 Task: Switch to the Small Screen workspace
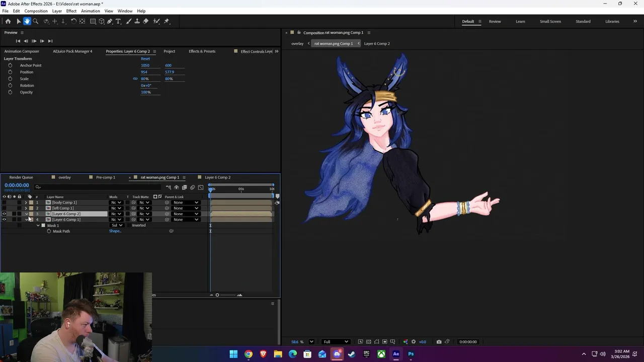tap(550, 22)
